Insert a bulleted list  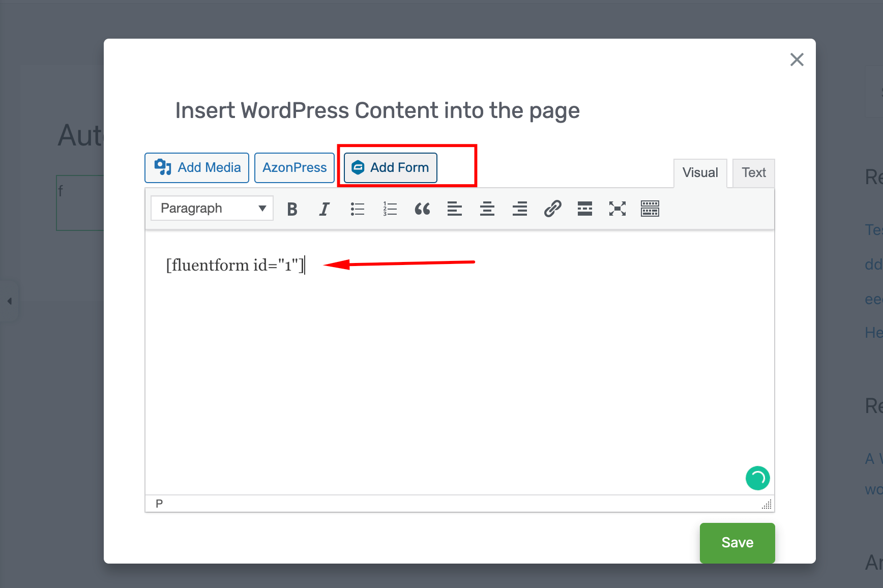tap(357, 209)
